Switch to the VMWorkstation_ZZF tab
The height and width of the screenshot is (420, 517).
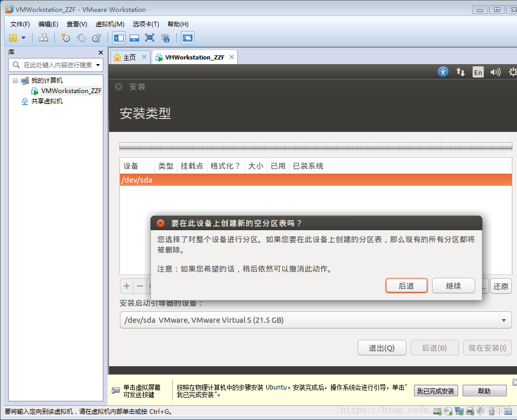pyautogui.click(x=194, y=57)
